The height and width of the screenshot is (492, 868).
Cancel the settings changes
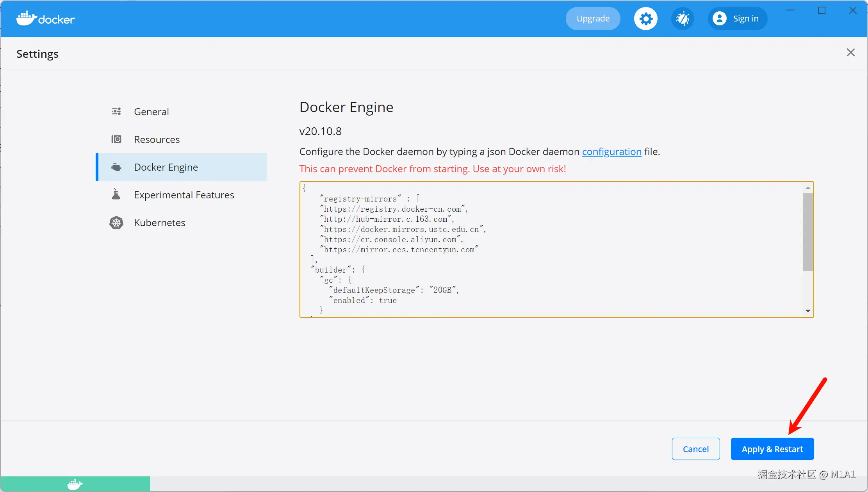pos(695,449)
